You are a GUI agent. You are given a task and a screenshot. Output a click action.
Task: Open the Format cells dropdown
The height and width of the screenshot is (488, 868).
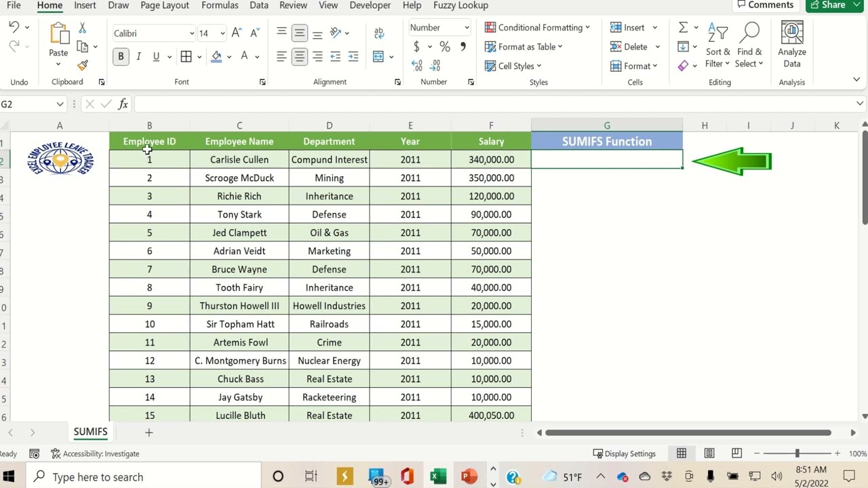click(x=655, y=66)
